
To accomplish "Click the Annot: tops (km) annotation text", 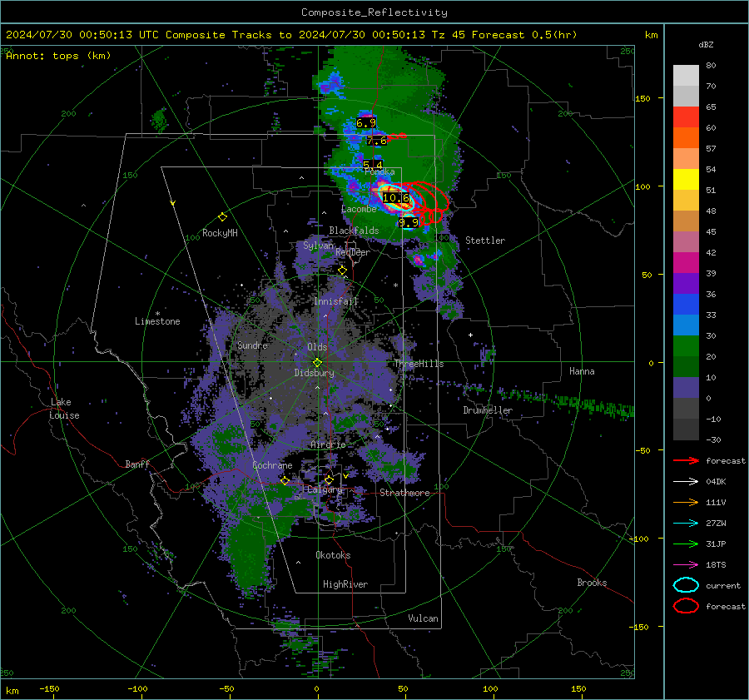I will (x=58, y=56).
